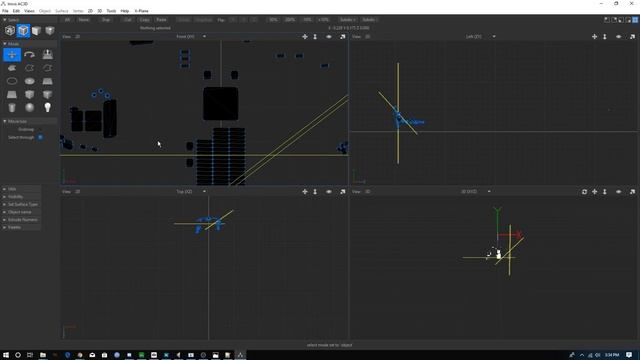Screen dimensions: 640x360
Task: Expand the Palette section
Action: click(4, 227)
